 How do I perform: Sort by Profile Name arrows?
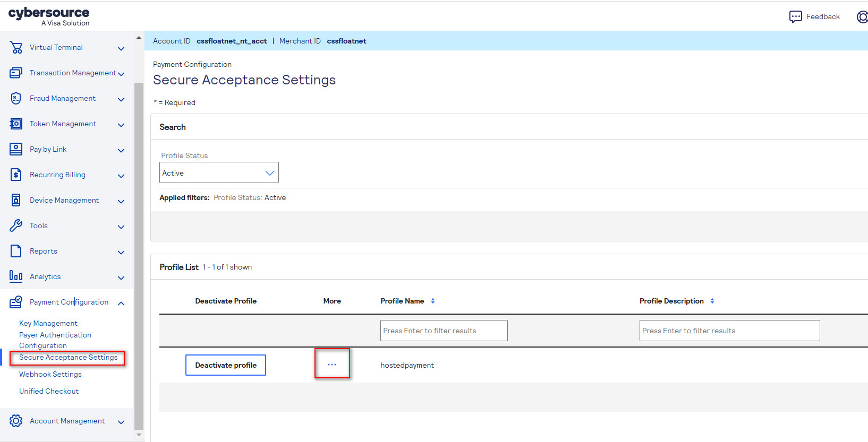[433, 301]
